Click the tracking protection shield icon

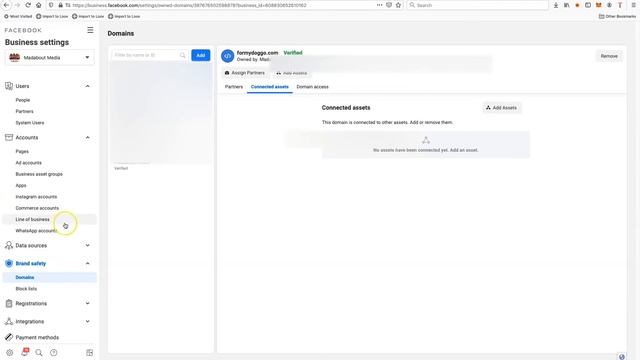tap(51, 5)
